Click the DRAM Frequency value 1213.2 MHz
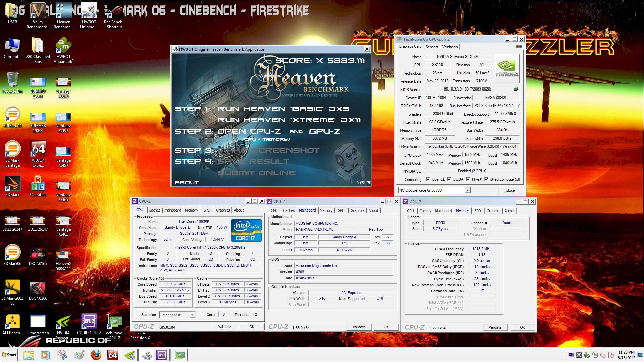The width and height of the screenshot is (644, 362). tap(482, 249)
